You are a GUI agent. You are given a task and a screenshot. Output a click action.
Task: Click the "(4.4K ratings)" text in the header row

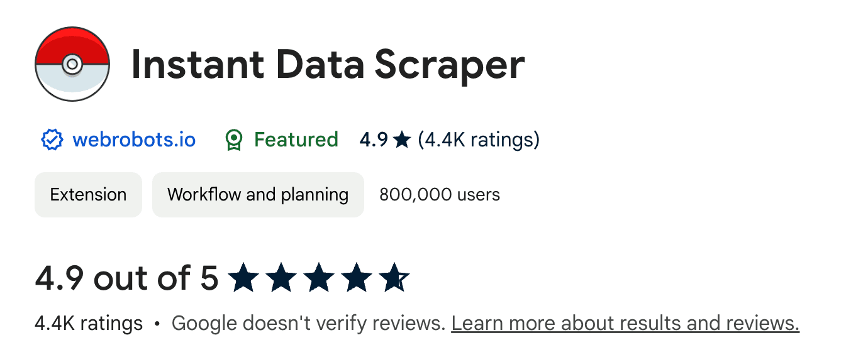click(x=479, y=140)
